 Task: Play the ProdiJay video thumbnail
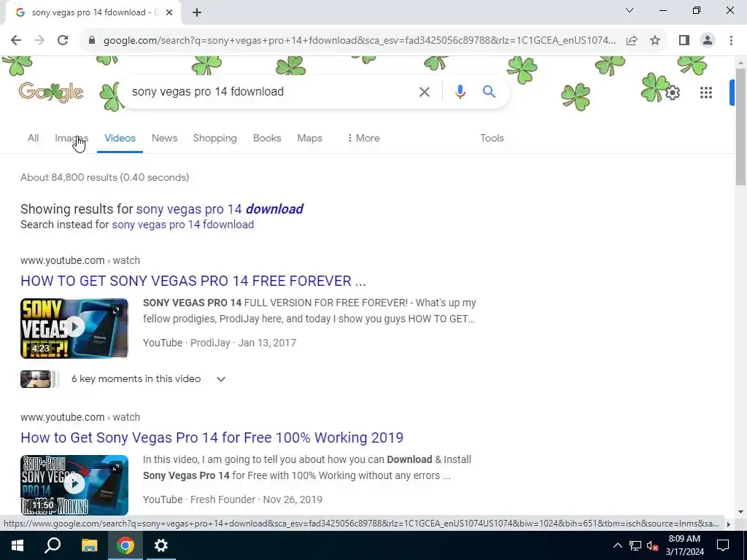(x=74, y=328)
